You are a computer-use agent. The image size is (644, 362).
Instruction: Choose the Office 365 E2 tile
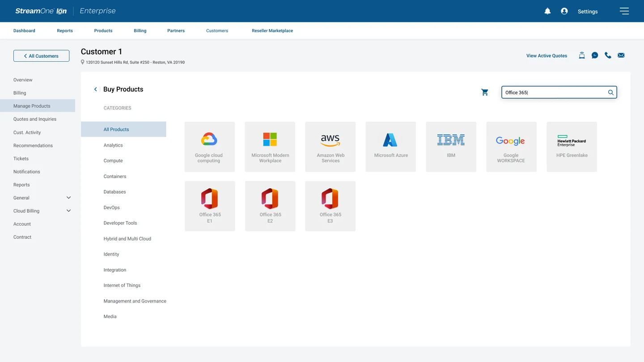click(270, 206)
